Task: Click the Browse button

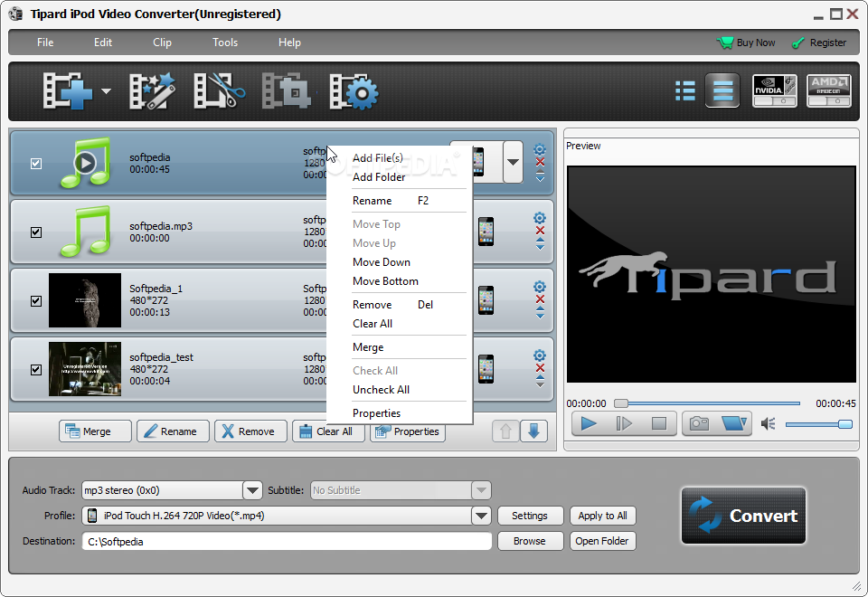Action: point(531,541)
